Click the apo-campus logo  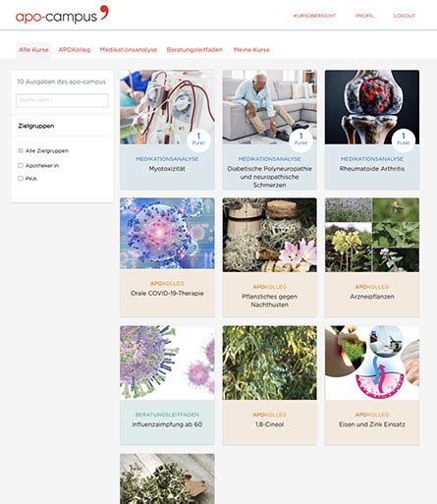tap(62, 15)
